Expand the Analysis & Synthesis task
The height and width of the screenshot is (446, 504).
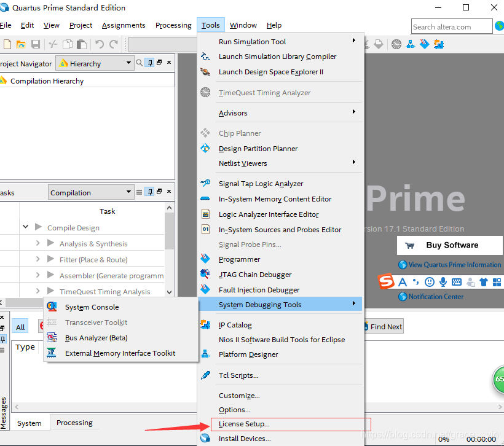click(37, 243)
